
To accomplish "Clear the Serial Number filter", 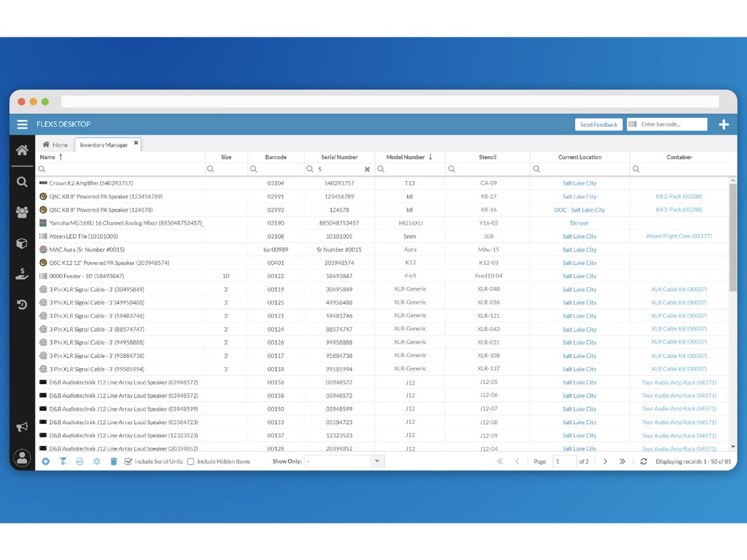I will coord(367,169).
